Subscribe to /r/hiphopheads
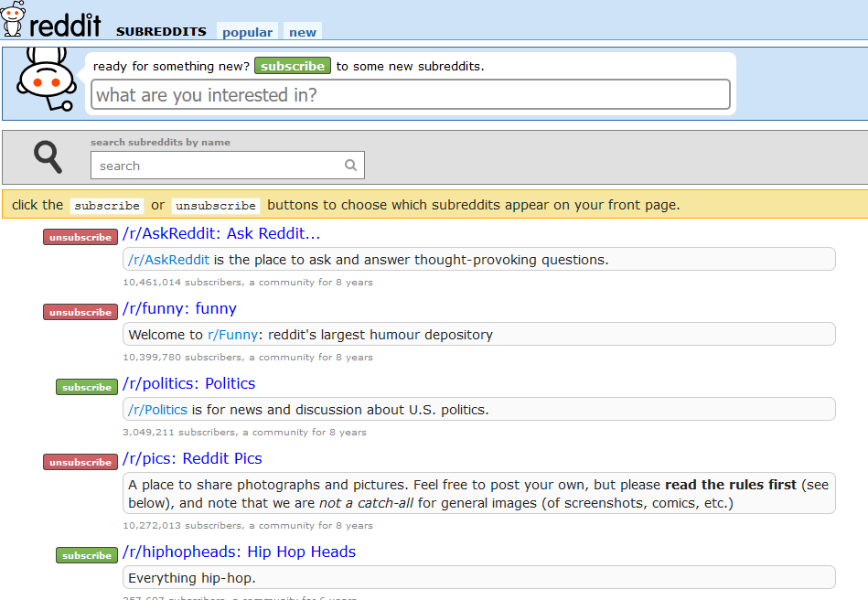Viewport: 868px width, 600px height. (x=87, y=555)
